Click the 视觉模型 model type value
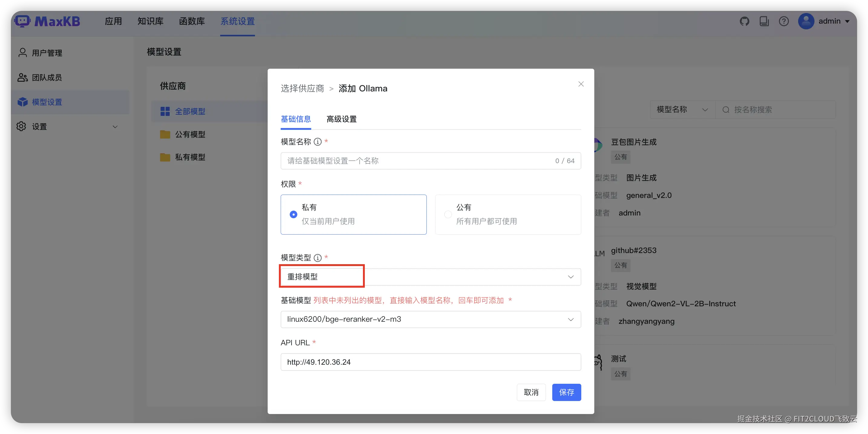This screenshot has width=868, height=434. tap(641, 286)
